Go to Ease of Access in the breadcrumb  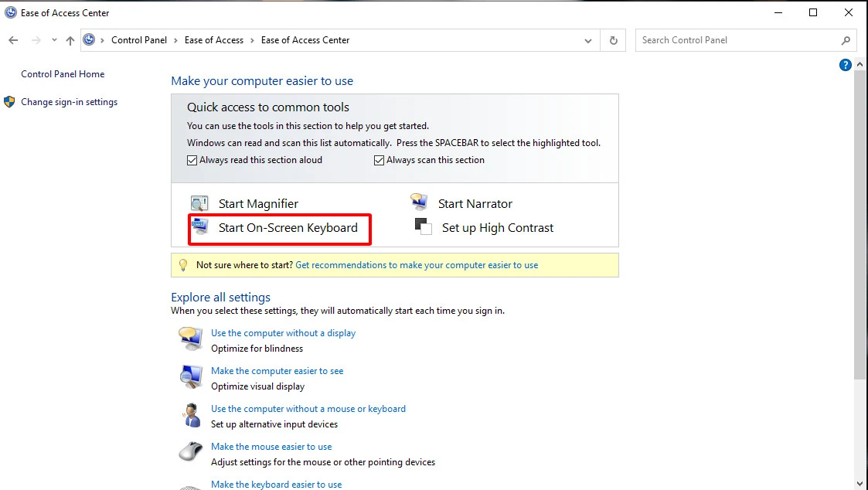[x=213, y=40]
